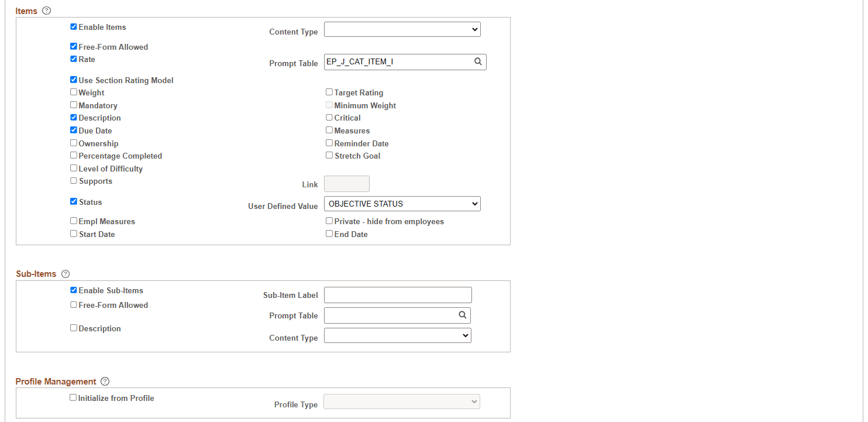Click the Sub-Item Label input field
This screenshot has width=868, height=422.
[x=397, y=294]
